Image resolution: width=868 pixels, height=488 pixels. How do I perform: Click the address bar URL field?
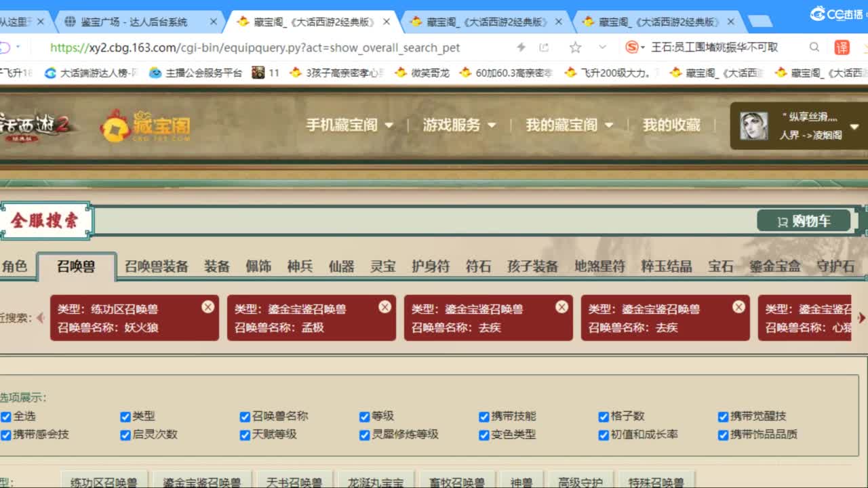click(x=255, y=47)
